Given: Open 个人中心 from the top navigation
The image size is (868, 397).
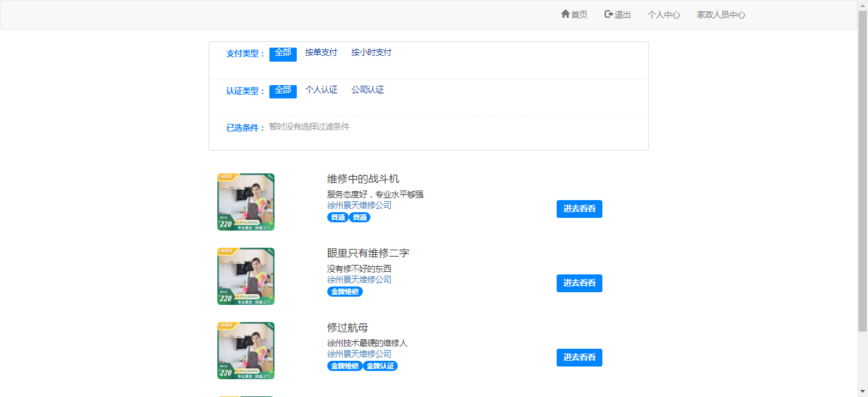Looking at the screenshot, I should click(x=663, y=15).
